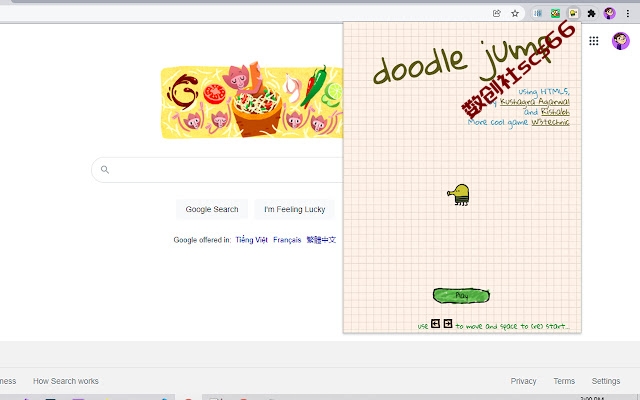This screenshot has height=400, width=640.
Task: Click the I'm Feeling Lucky button
Action: pos(294,209)
